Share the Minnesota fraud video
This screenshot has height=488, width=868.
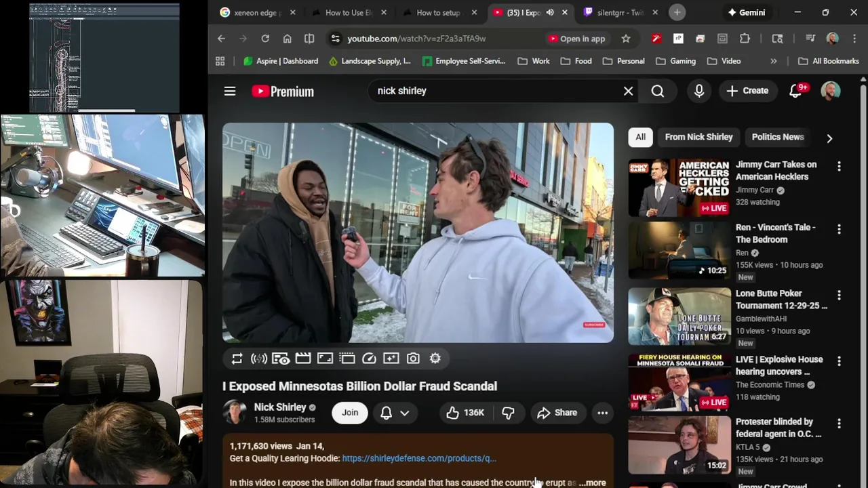point(557,413)
